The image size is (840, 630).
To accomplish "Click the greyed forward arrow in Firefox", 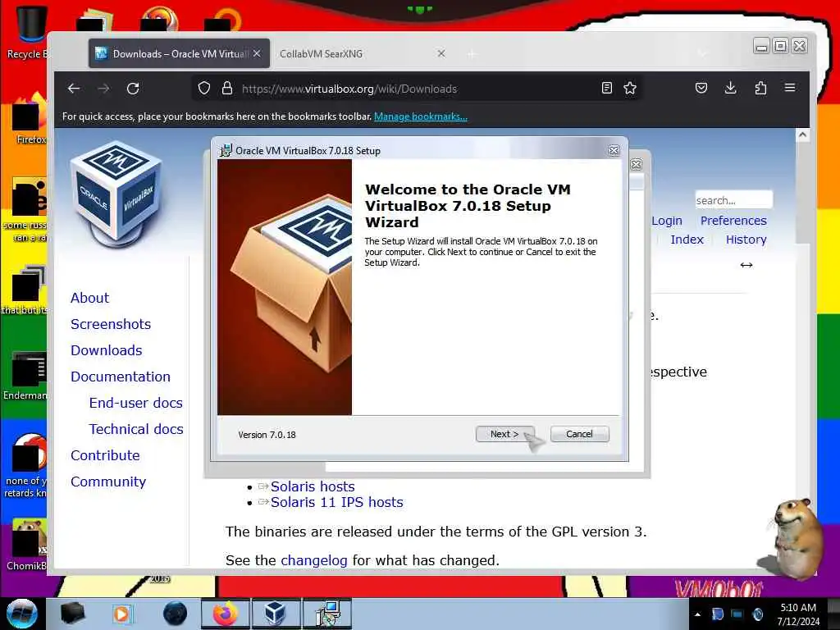I will [x=103, y=89].
